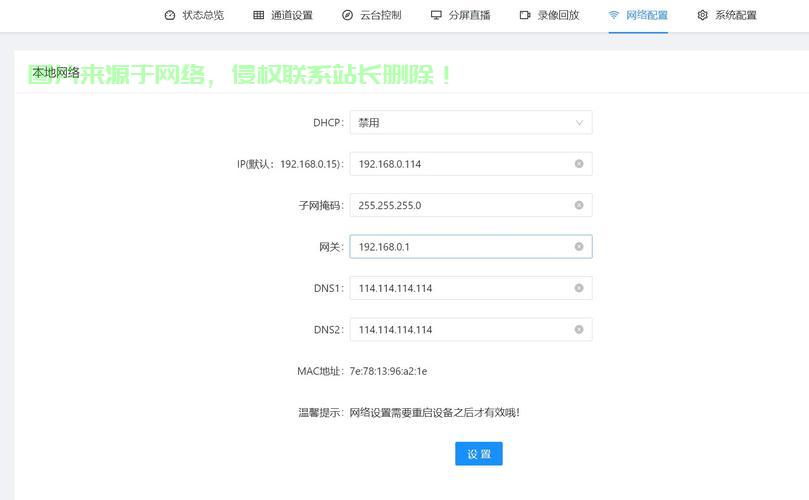Click the 通道设置 grid icon
This screenshot has height=500, width=809.
[259, 15]
